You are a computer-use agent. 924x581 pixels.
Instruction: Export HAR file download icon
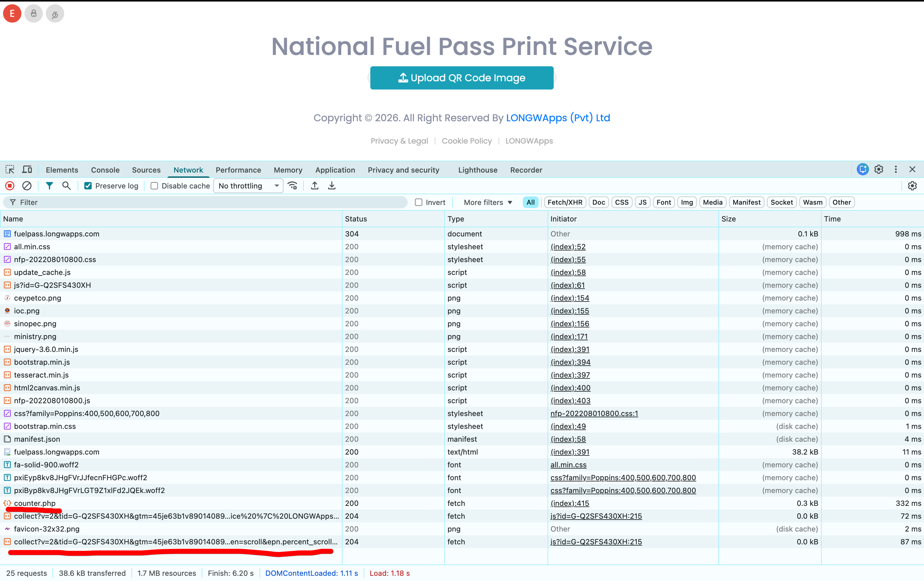coord(332,186)
